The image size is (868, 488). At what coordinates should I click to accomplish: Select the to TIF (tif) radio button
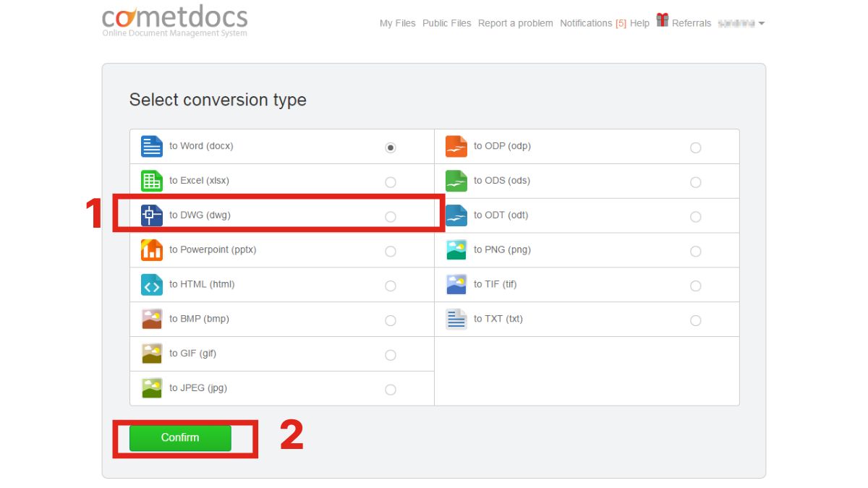695,286
